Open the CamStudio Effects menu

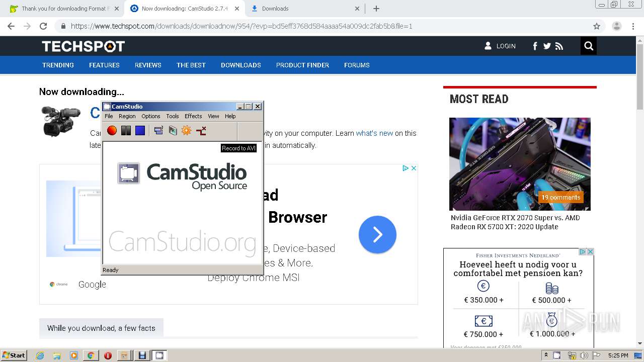click(x=193, y=116)
